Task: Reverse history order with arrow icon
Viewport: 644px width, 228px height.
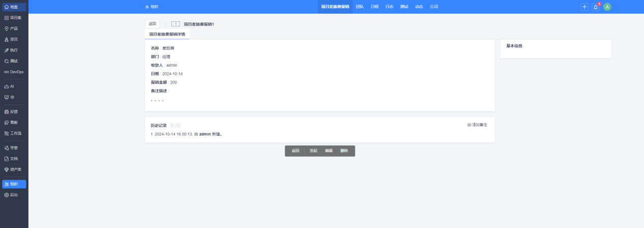Action: click(172, 125)
